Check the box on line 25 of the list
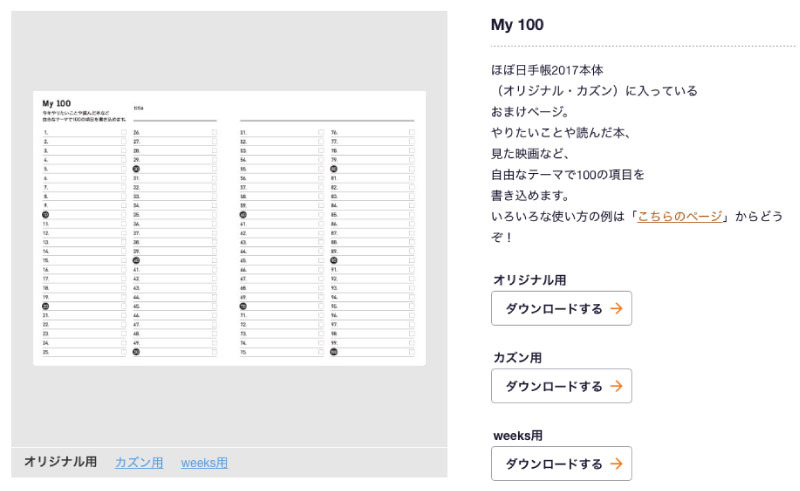 pos(123,352)
